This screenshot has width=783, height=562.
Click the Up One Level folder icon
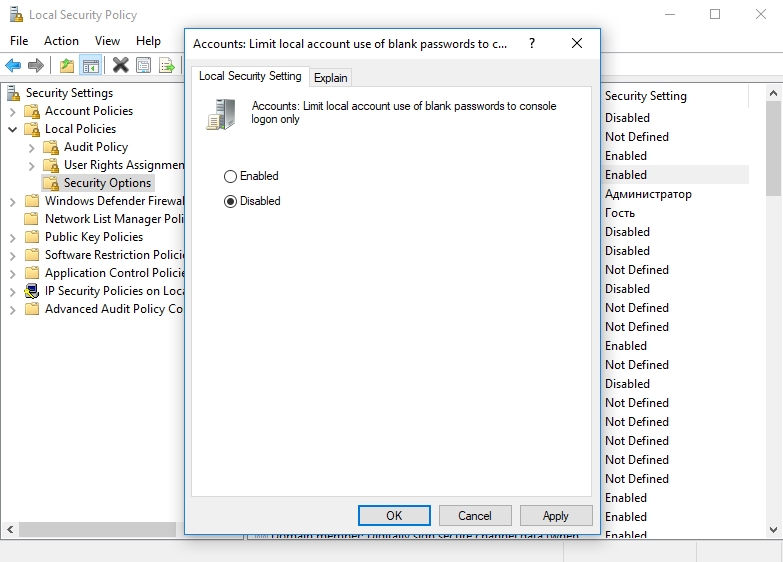tap(67, 65)
